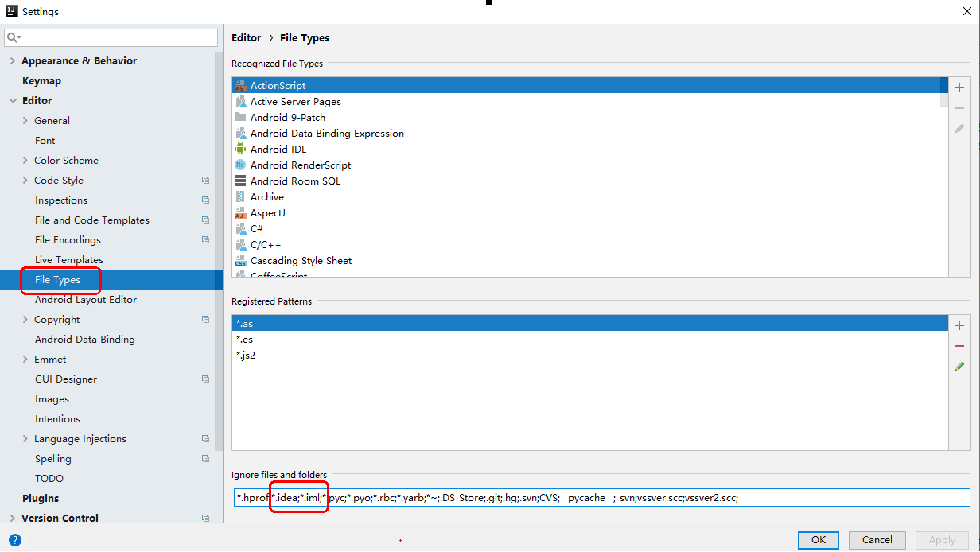The height and width of the screenshot is (552, 980).
Task: Click the AspectJ file type icon
Action: click(x=240, y=212)
